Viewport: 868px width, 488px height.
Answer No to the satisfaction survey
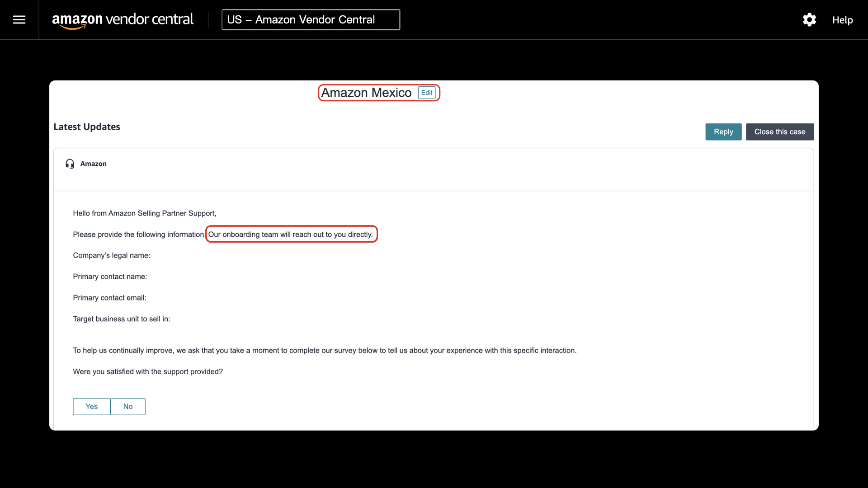[128, 406]
